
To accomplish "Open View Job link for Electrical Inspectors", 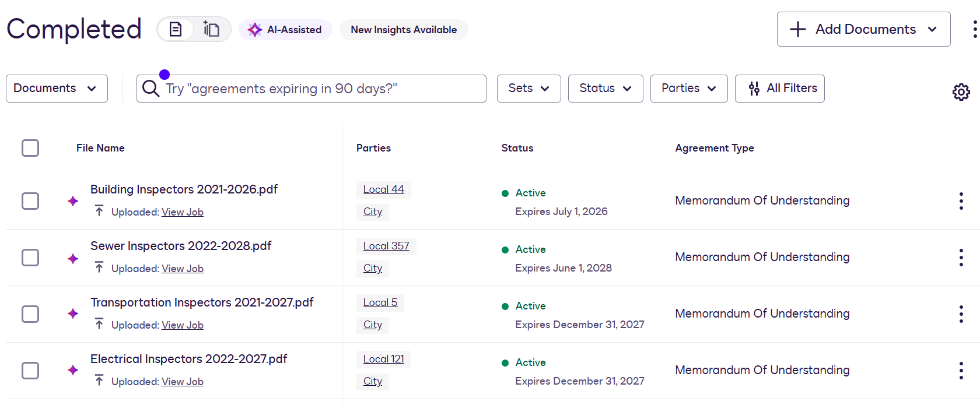I will (x=183, y=382).
